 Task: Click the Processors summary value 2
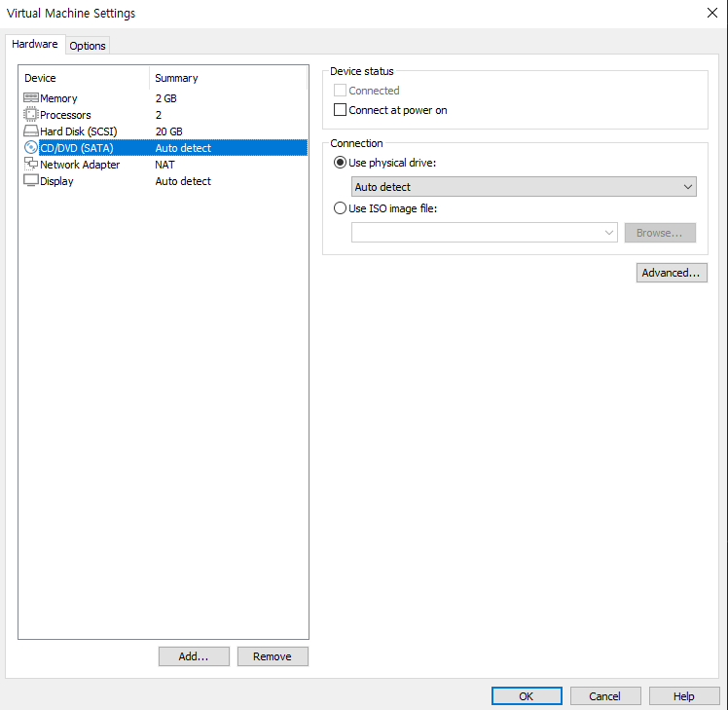159,115
